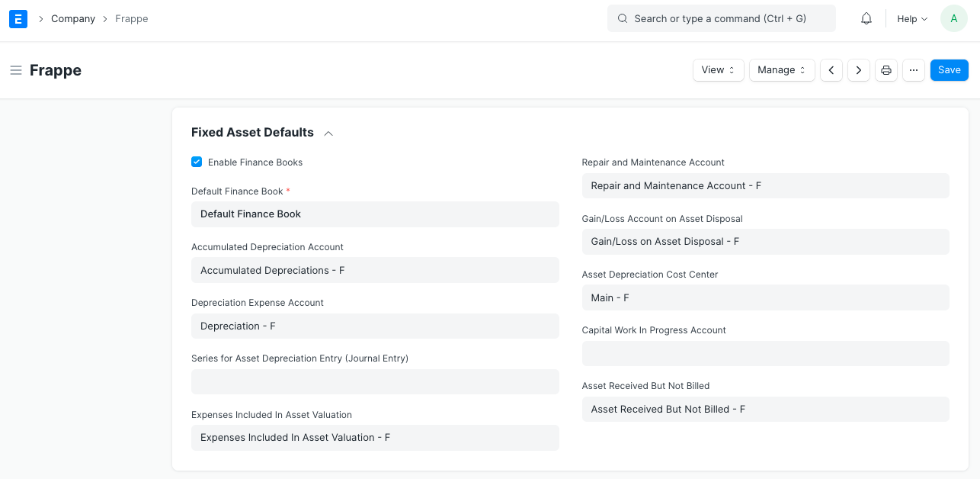Select the Default Finance Book field
This screenshot has width=980, height=479.
point(375,214)
